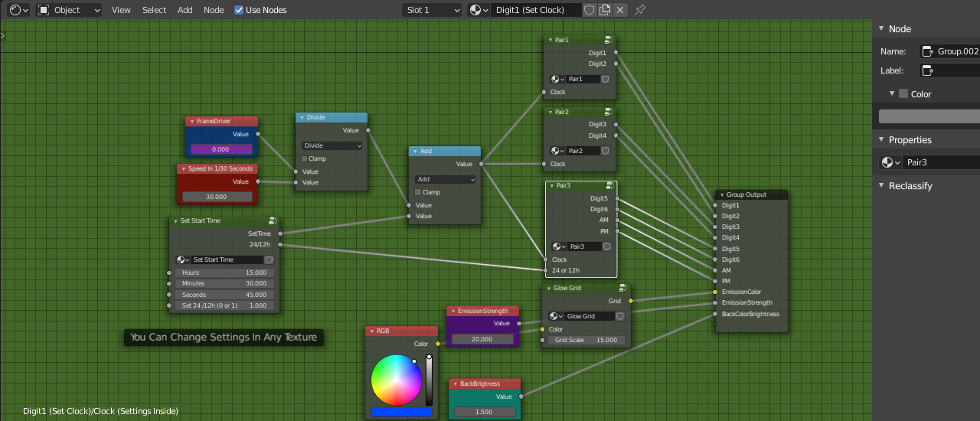
Task: Click the group edit icon on Pair1 node
Action: [x=608, y=40]
